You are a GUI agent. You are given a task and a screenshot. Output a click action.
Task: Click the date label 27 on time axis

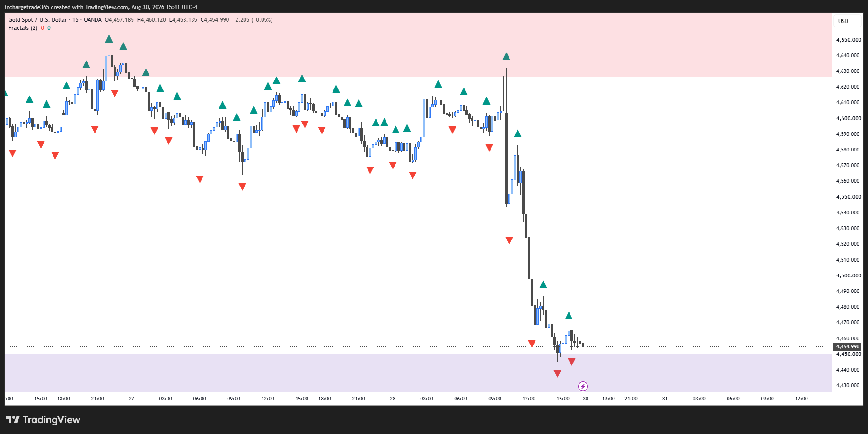pyautogui.click(x=132, y=399)
